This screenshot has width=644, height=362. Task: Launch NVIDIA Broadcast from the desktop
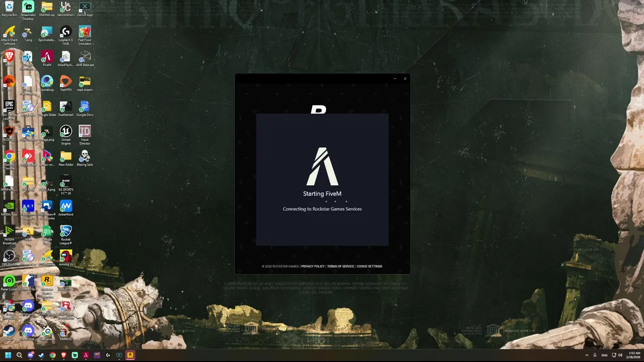pos(9,235)
